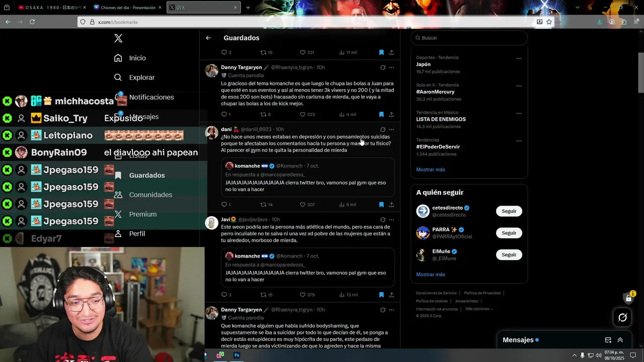The height and width of the screenshot is (362, 644).
Task: Open the Grok floating button
Action: pos(622,317)
